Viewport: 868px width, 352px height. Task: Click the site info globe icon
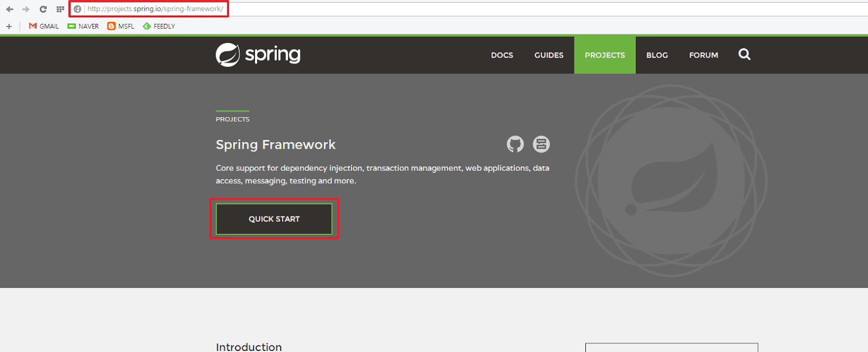[78, 9]
